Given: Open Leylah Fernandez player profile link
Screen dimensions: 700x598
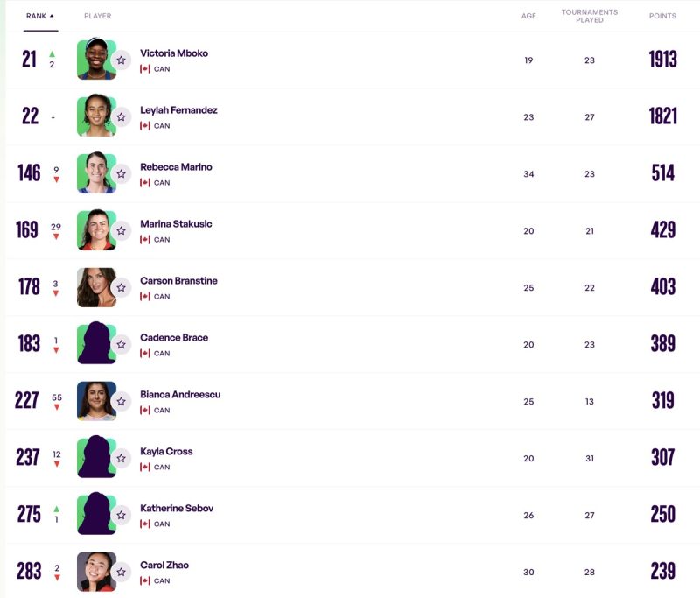Looking at the screenshot, I should pos(178,110).
